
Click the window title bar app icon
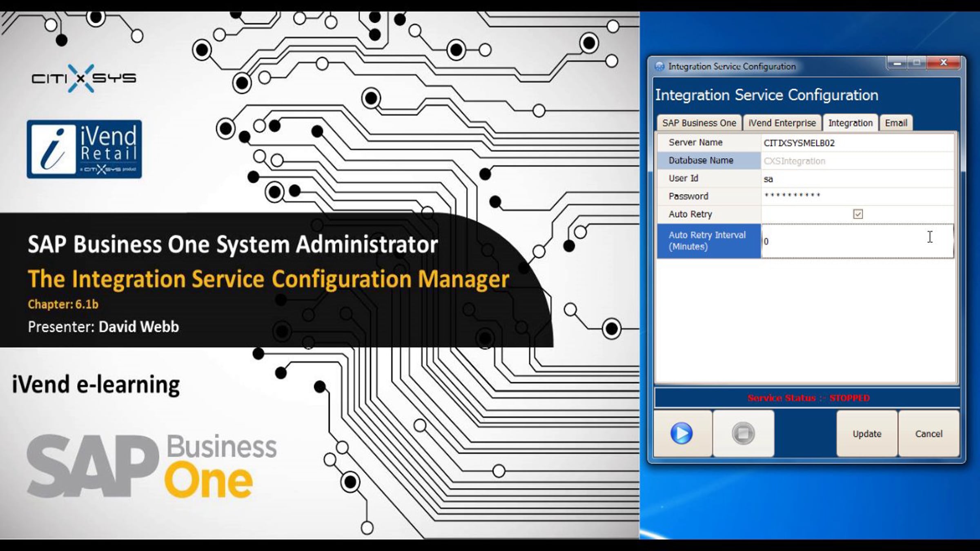pyautogui.click(x=659, y=67)
